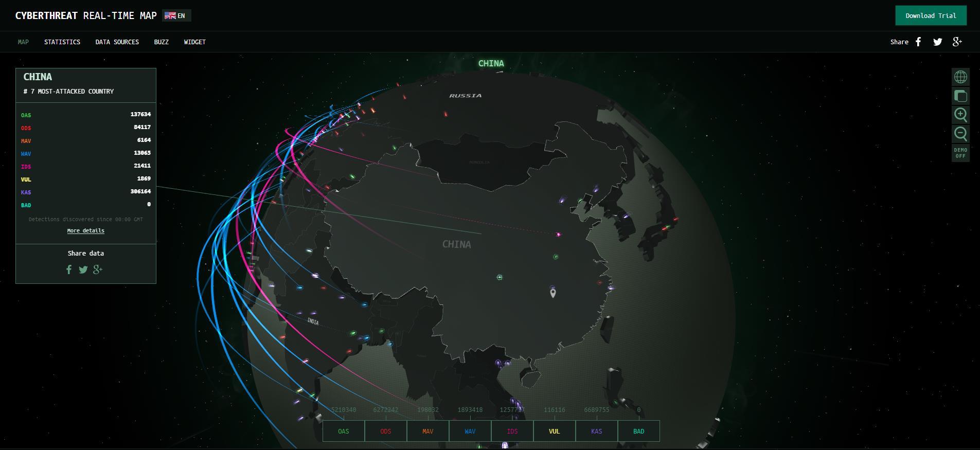Click the location pin marker on China
The image size is (980, 450).
(x=553, y=294)
